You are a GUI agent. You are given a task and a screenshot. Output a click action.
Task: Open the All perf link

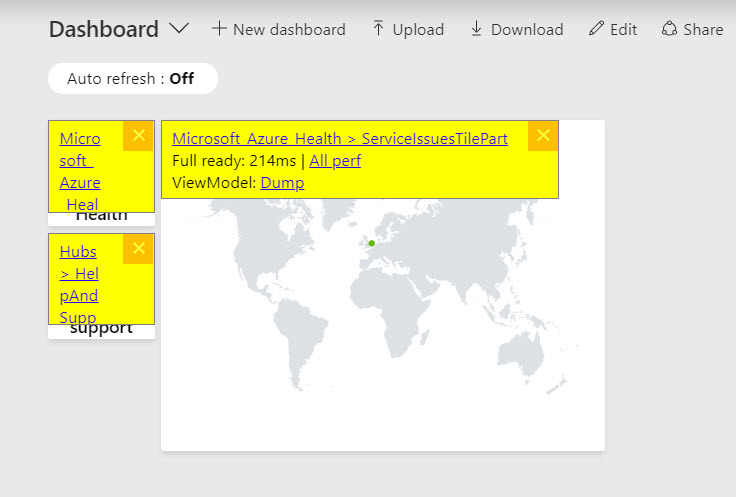(335, 161)
